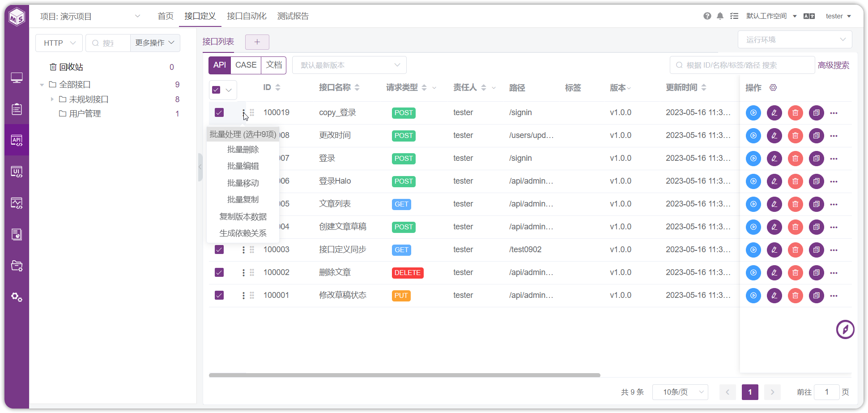868x413 pixels.
Task: Select 批量删除 from batch menu
Action: point(243,150)
